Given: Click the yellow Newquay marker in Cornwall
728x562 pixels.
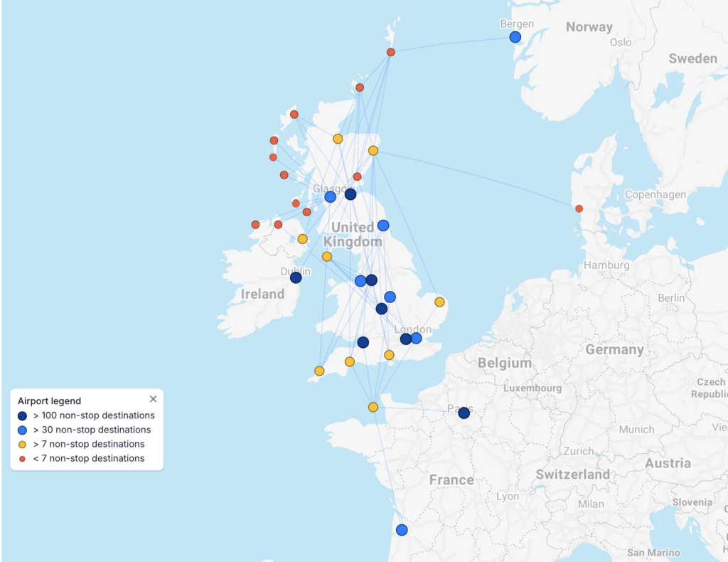Looking at the screenshot, I should pos(319,371).
